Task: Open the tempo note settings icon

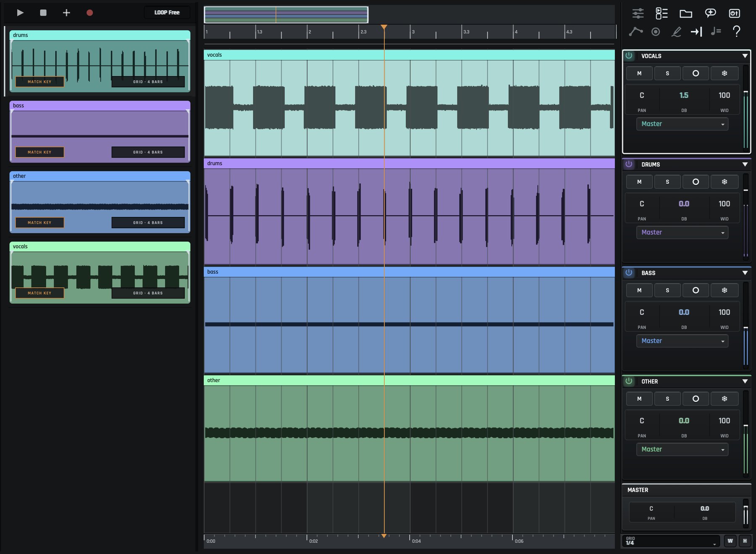Action: click(x=716, y=31)
